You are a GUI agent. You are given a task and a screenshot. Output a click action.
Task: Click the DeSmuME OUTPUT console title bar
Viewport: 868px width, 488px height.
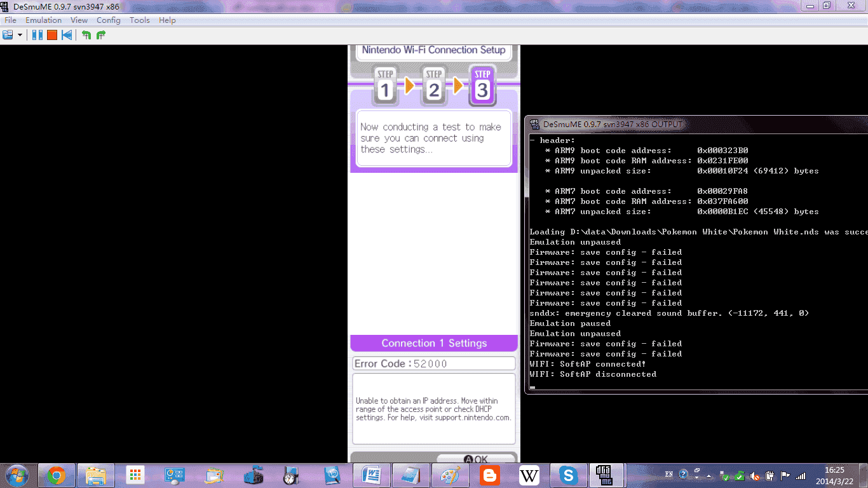(x=696, y=124)
